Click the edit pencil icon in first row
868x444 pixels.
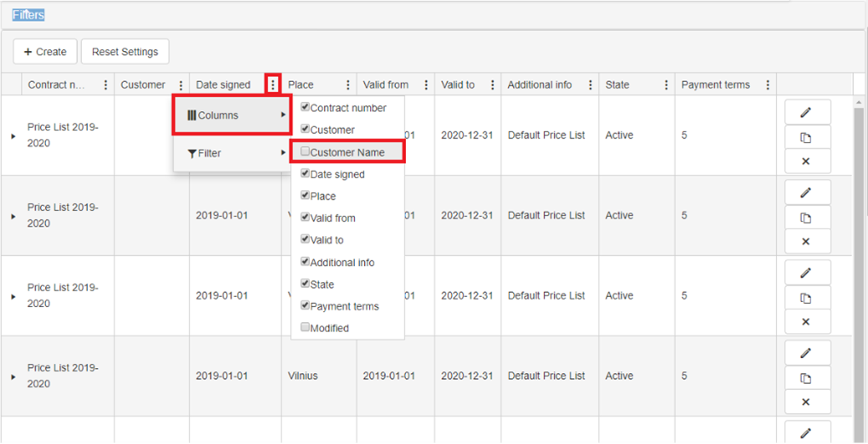(806, 112)
